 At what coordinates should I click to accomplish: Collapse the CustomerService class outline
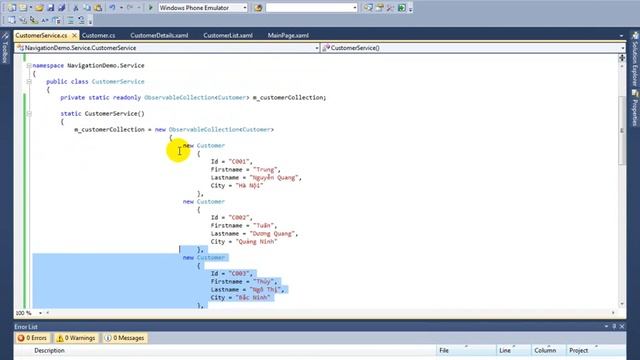pos(29,82)
